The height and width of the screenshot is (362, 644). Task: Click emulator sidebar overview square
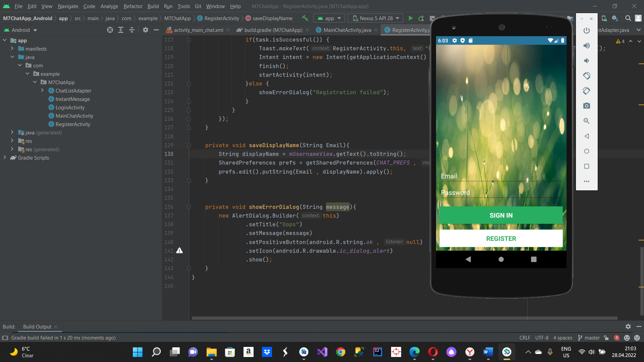587,166
